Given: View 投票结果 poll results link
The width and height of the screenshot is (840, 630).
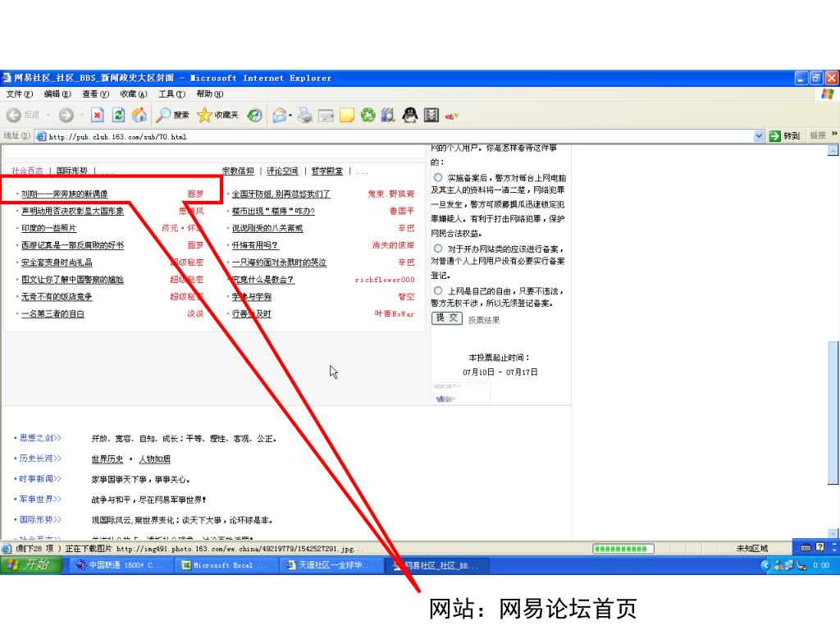Looking at the screenshot, I should (x=484, y=320).
